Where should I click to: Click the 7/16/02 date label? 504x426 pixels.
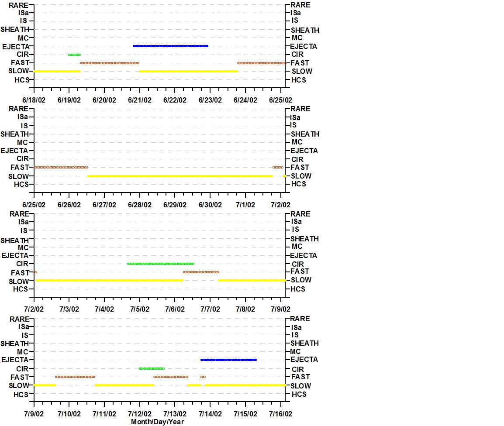click(x=281, y=414)
